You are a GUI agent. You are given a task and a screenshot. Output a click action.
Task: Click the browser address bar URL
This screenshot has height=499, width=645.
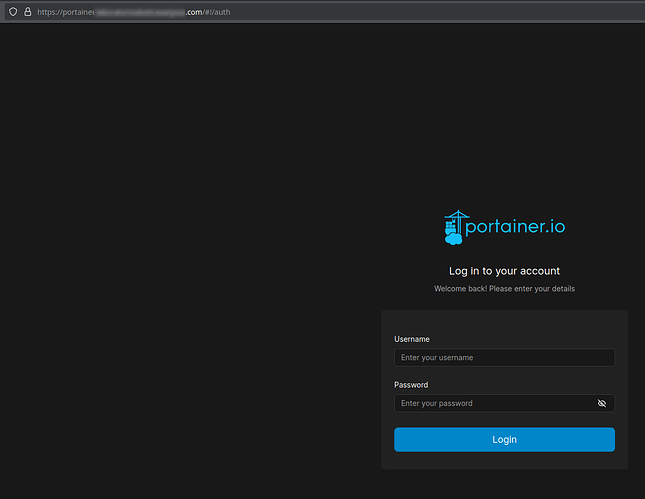(134, 12)
